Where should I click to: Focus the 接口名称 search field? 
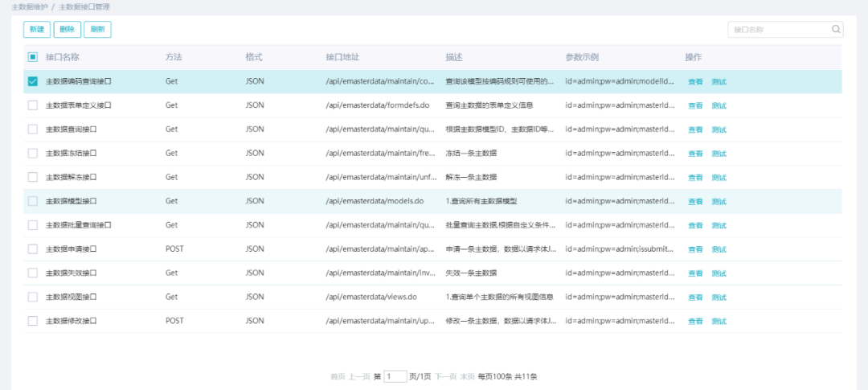[x=779, y=30]
